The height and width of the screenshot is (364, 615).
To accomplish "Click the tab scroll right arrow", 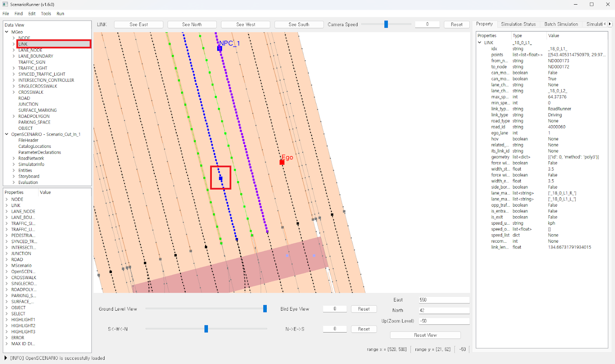I will (610, 24).
